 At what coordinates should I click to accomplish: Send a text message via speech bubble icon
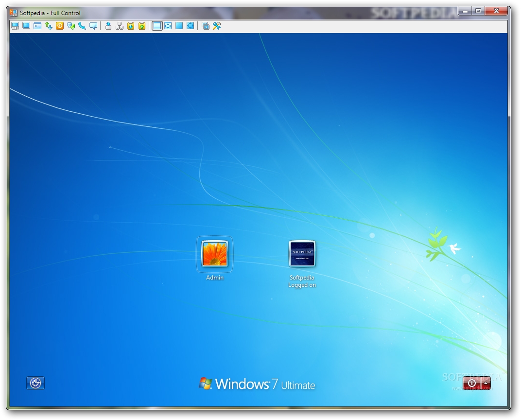click(93, 26)
